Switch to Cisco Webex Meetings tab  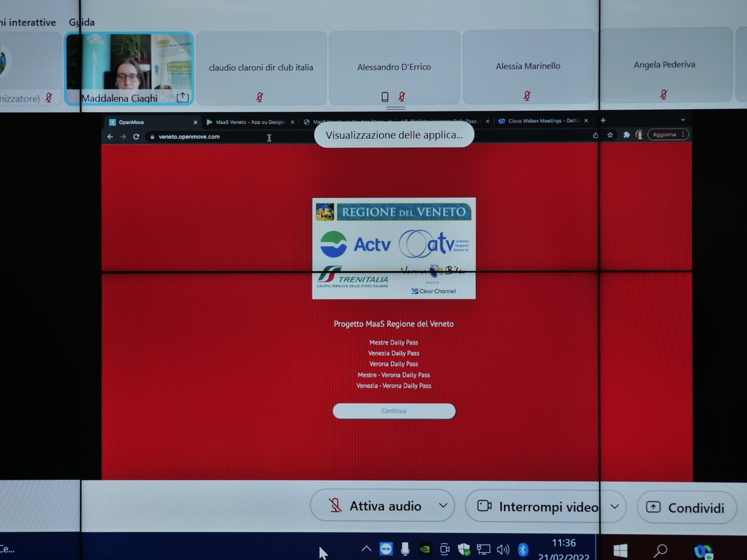coord(544,121)
